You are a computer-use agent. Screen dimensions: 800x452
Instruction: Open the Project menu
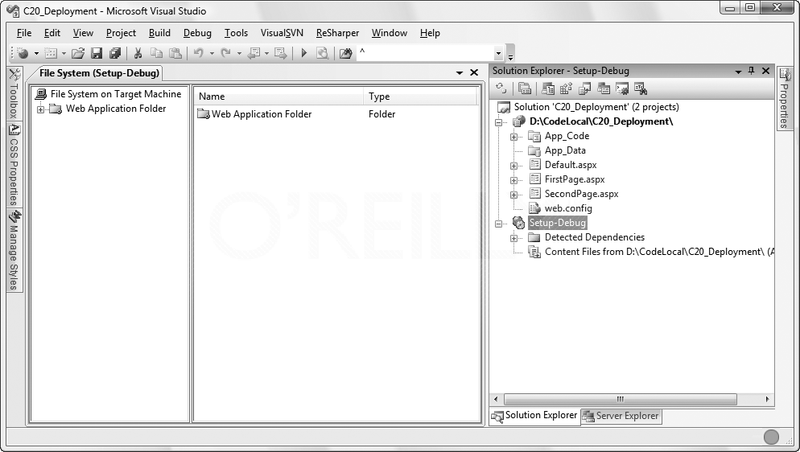[121, 33]
